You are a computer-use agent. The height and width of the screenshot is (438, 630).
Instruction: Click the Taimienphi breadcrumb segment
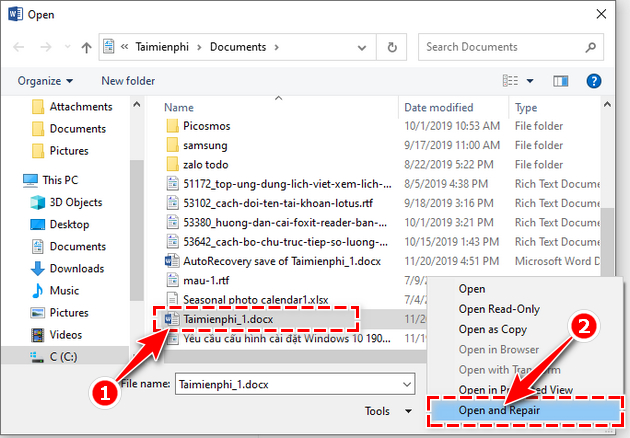pyautogui.click(x=162, y=47)
